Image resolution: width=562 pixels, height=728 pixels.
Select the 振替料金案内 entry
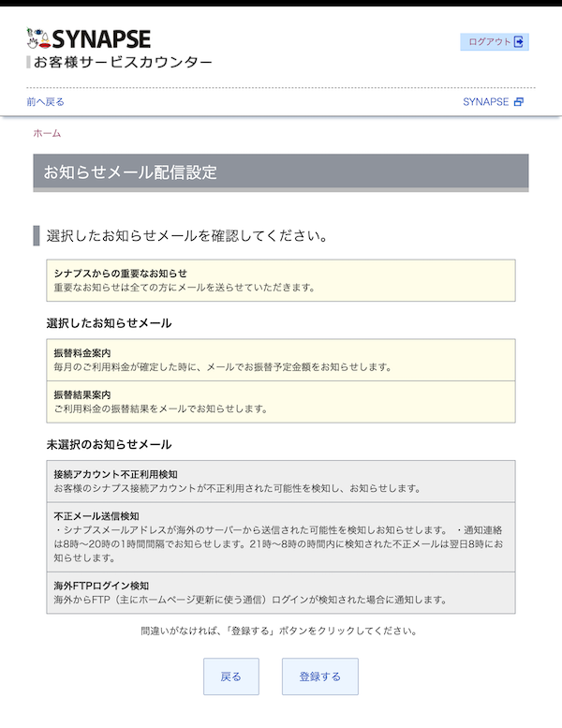tap(280, 360)
